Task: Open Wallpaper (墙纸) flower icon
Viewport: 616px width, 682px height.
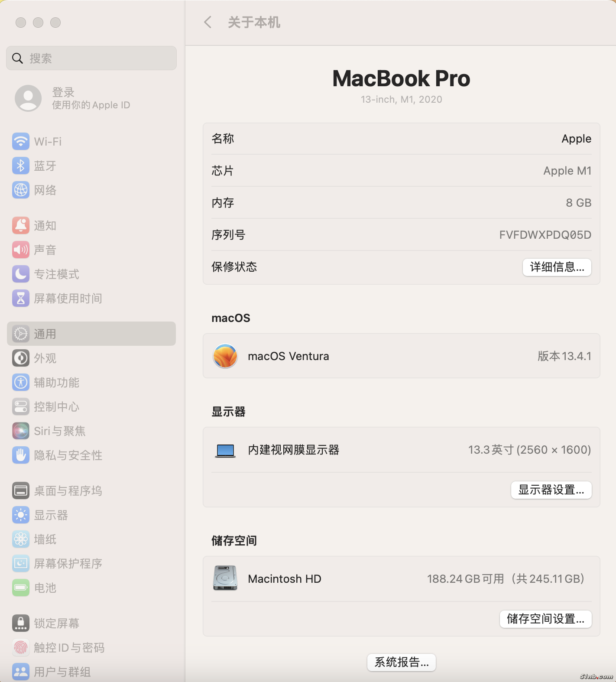Action: [21, 539]
